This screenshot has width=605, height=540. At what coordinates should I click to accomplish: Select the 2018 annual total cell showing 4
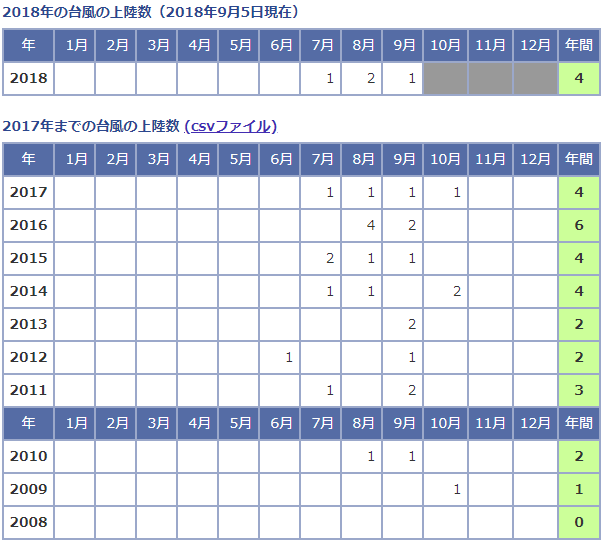tap(579, 78)
